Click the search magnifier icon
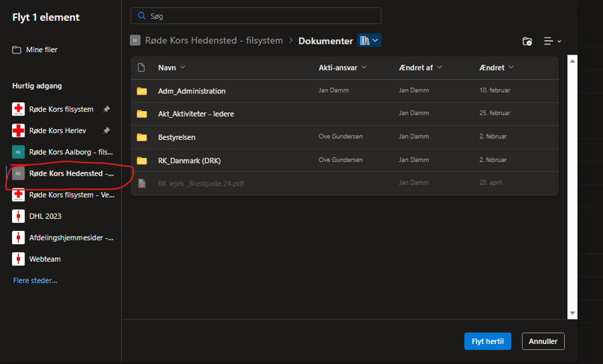603x364 pixels. click(142, 16)
